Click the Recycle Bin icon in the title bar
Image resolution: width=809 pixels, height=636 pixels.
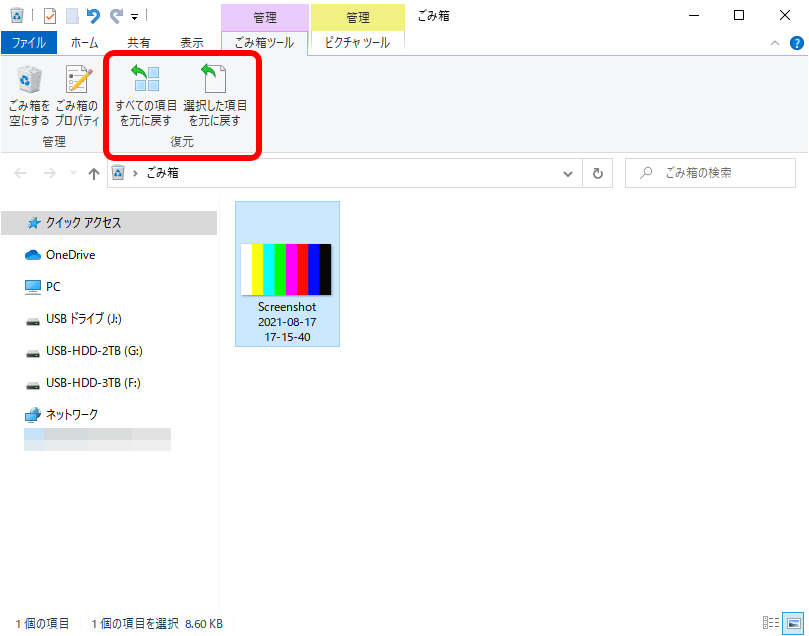pyautogui.click(x=17, y=16)
